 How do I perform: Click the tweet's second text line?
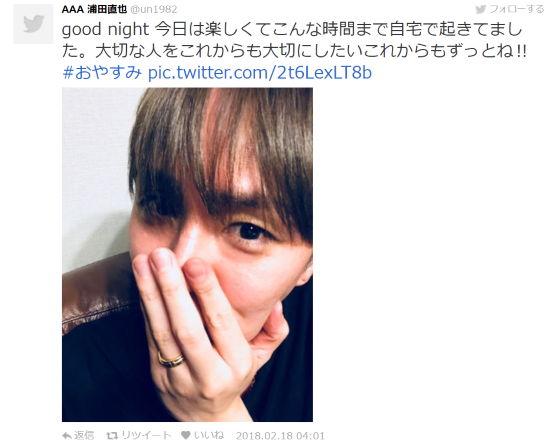[x=294, y=51]
